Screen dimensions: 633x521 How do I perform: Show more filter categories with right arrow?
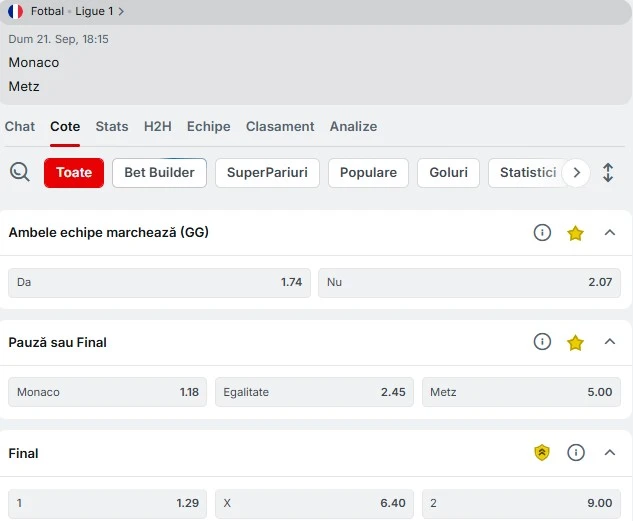576,173
